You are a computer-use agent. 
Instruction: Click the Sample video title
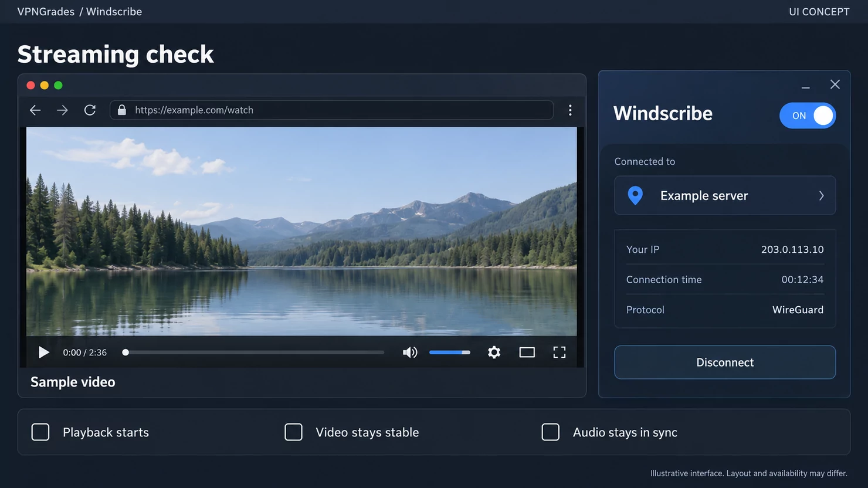click(73, 382)
